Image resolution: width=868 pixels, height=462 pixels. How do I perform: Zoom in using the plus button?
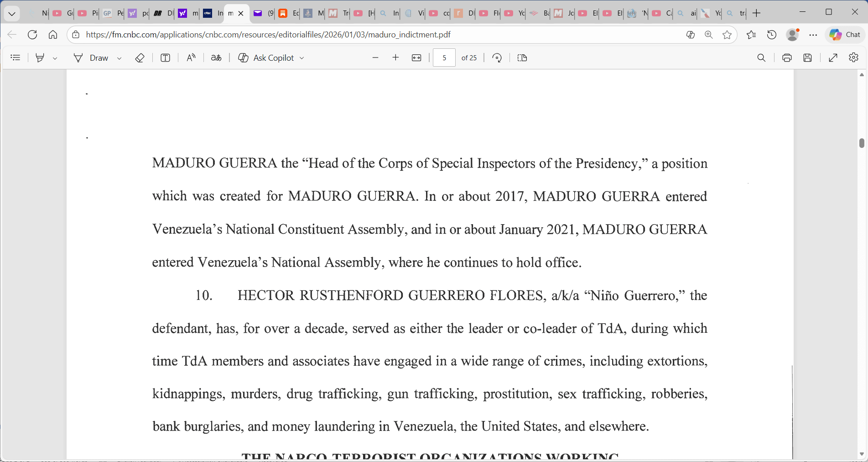(396, 58)
